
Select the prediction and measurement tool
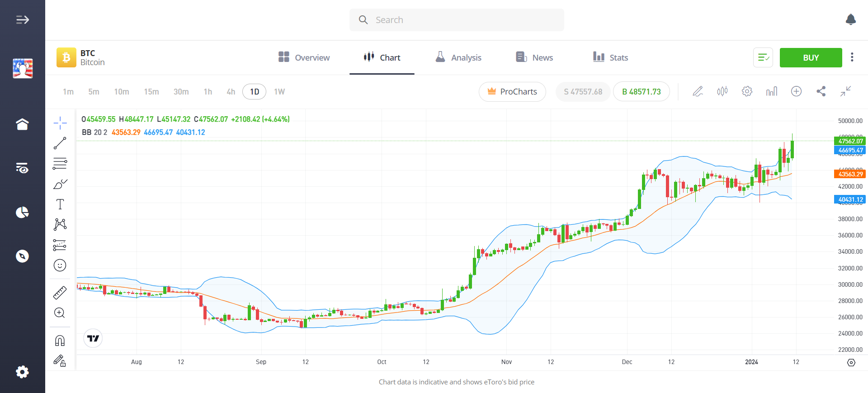point(60,245)
